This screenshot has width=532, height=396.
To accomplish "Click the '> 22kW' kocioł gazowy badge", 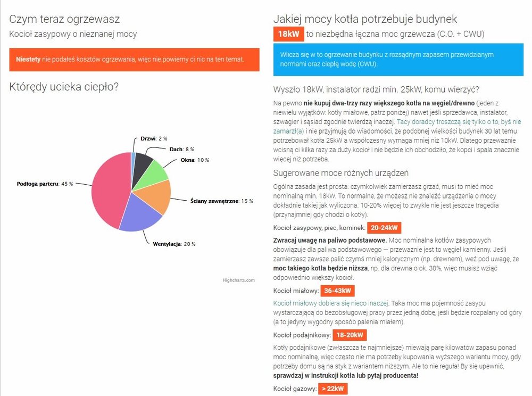I will pos(333,389).
